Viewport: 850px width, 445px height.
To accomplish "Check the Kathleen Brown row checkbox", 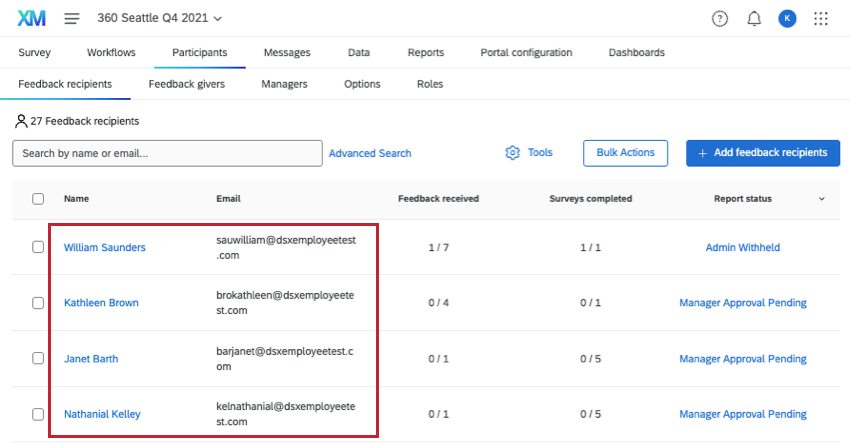I will pyautogui.click(x=38, y=303).
